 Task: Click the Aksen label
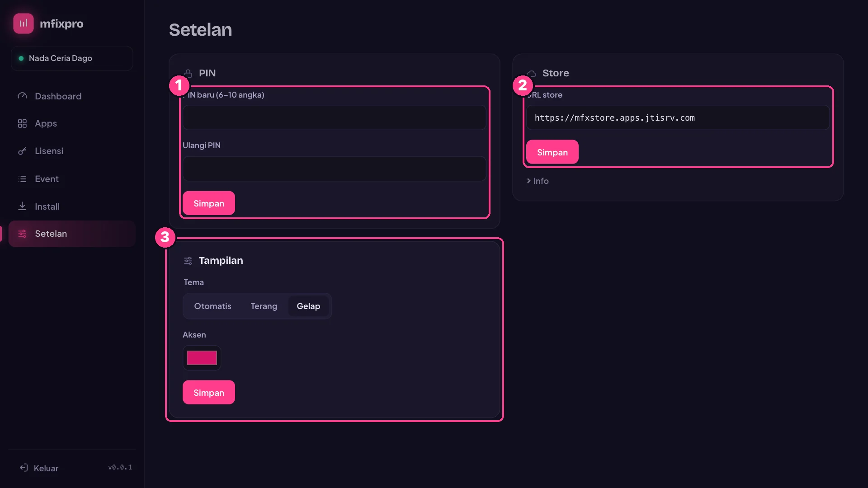pos(194,334)
